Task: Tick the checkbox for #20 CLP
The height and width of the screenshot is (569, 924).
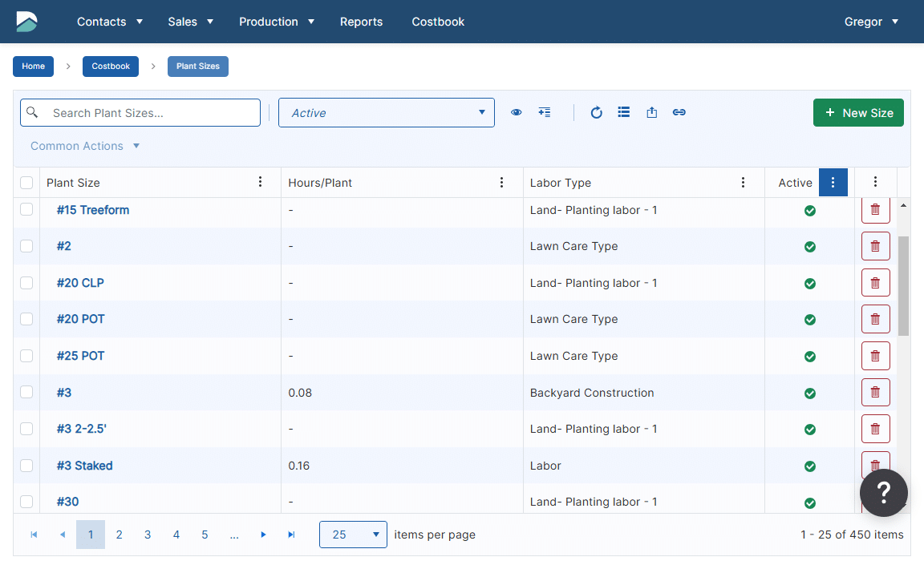Action: click(26, 283)
